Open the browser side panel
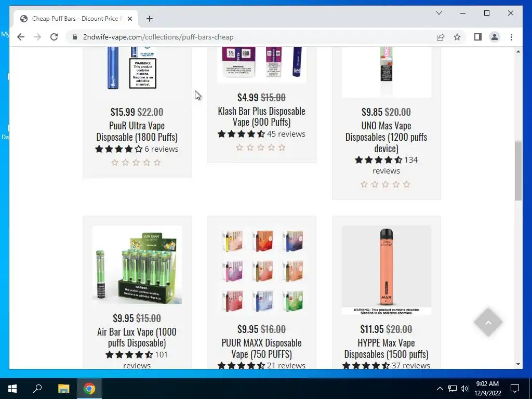 478,37
